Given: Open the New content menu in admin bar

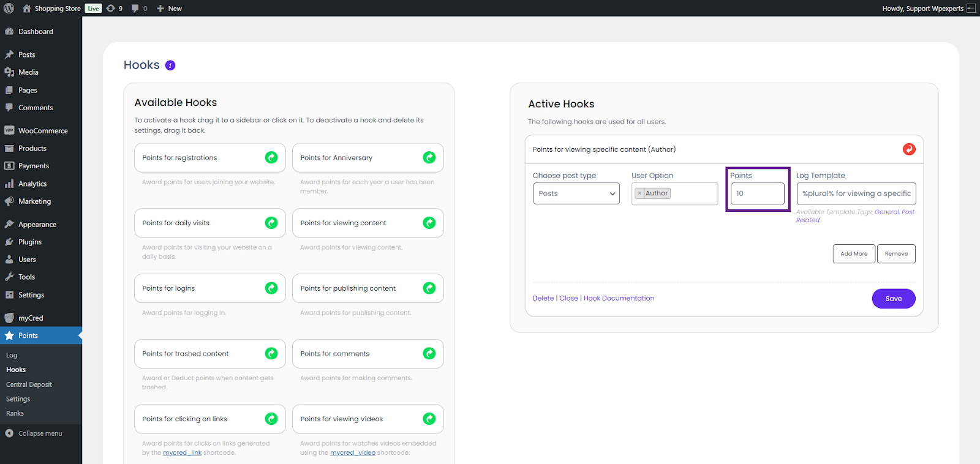Looking at the screenshot, I should (x=169, y=9).
